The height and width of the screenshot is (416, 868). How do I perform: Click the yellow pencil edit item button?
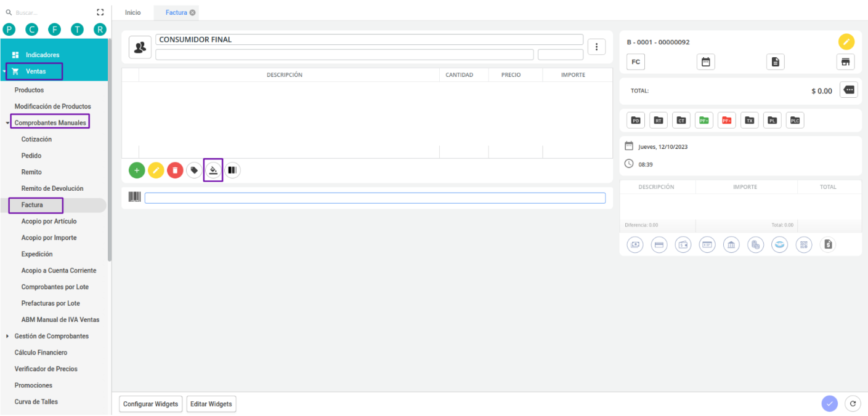point(156,170)
